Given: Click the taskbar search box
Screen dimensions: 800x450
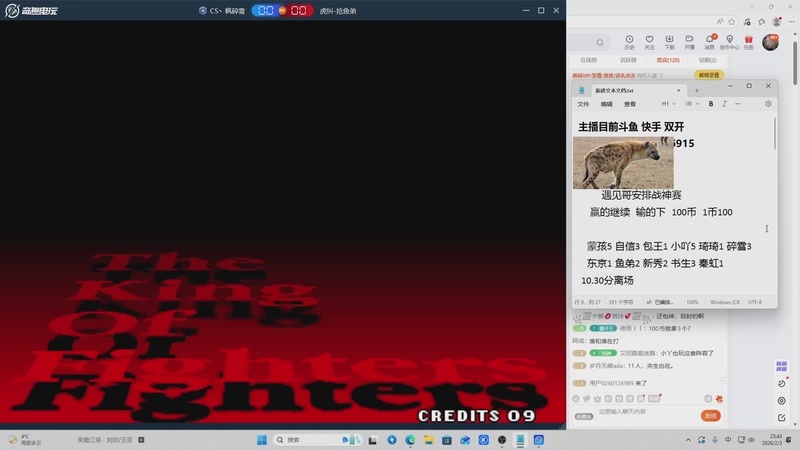Looking at the screenshot, I should pyautogui.click(x=318, y=440).
